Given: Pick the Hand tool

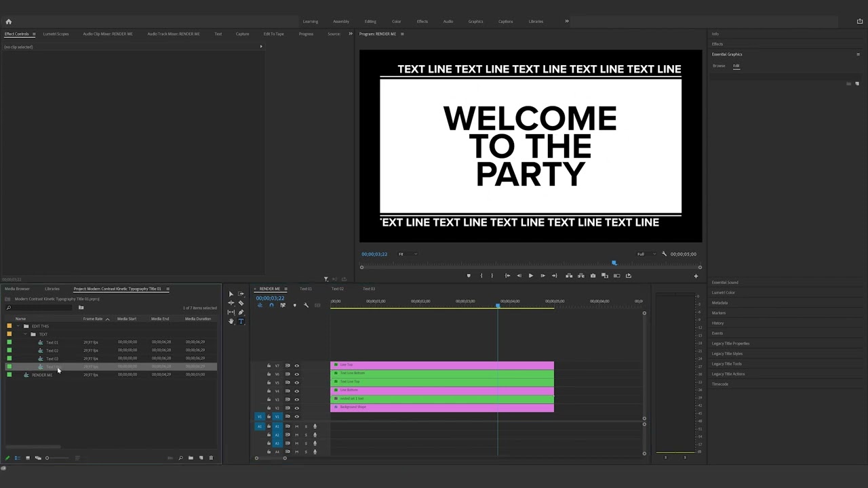Looking at the screenshot, I should tap(231, 321).
